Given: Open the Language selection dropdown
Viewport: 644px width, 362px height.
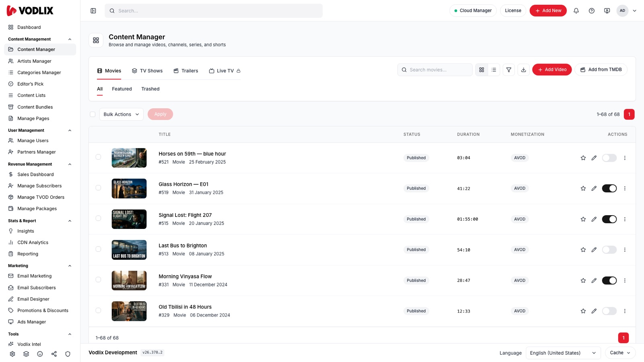Looking at the screenshot, I should [563, 353].
